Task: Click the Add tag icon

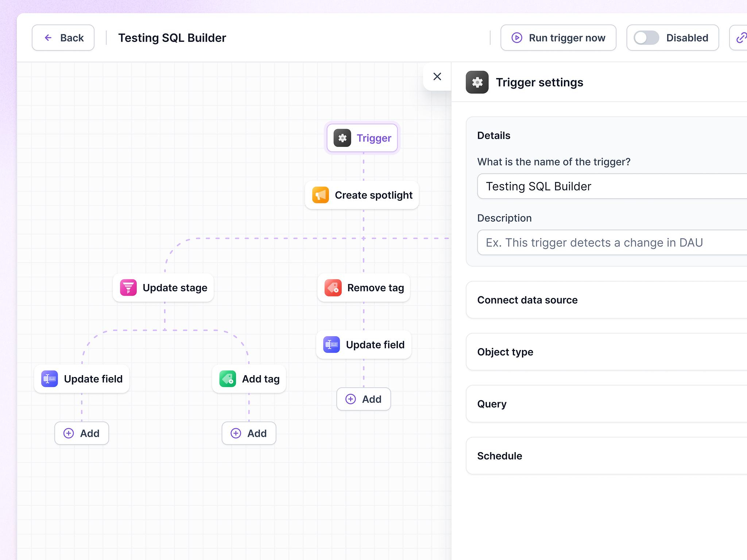Action: point(227,379)
